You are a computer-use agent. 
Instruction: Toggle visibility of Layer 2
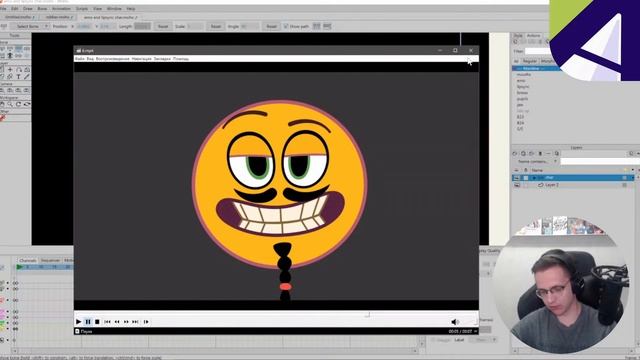click(517, 185)
